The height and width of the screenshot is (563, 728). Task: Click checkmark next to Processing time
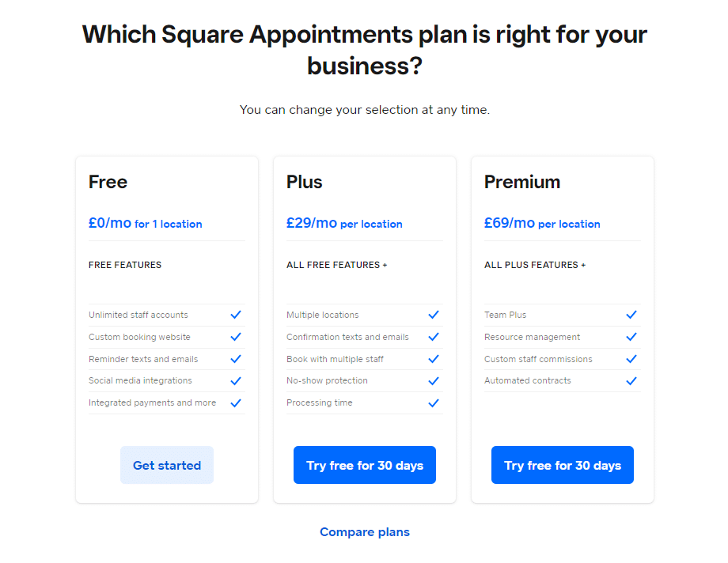coord(434,402)
